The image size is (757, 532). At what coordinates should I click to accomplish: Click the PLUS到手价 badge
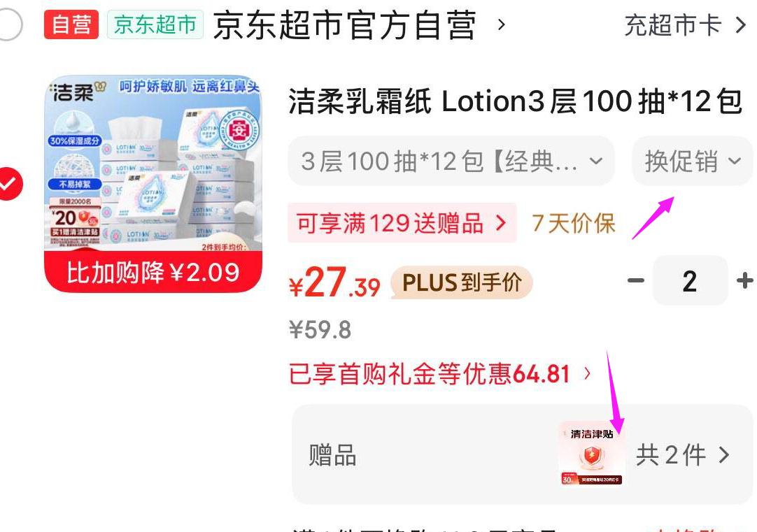tap(462, 282)
